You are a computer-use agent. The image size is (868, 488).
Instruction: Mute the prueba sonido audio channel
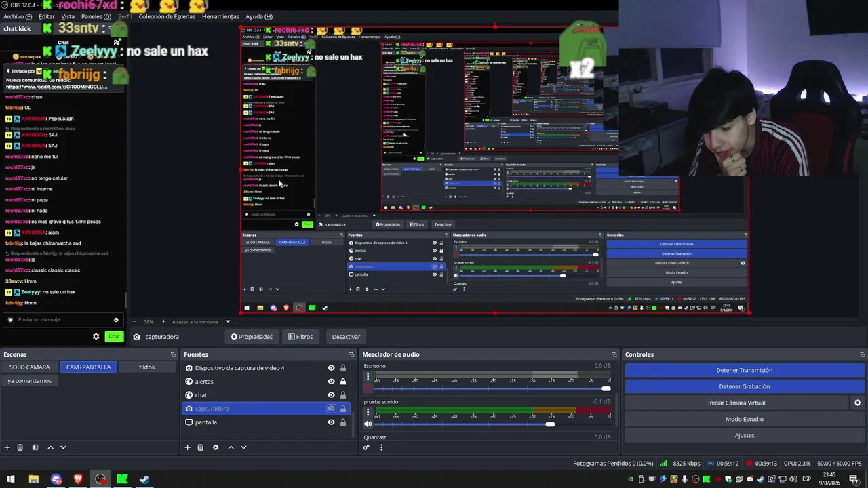(368, 424)
